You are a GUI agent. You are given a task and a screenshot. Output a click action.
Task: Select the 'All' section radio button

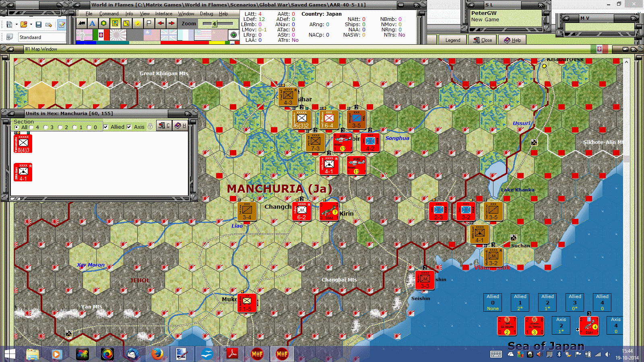point(17,127)
